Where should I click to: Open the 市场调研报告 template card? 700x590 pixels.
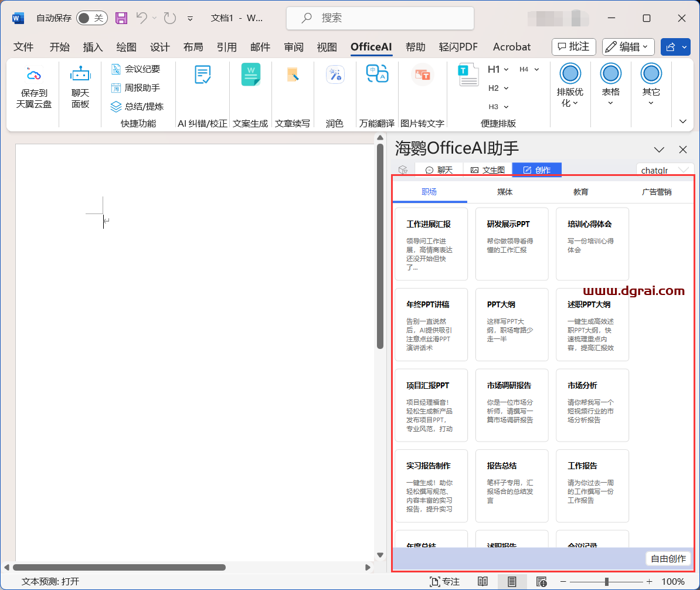coord(512,405)
